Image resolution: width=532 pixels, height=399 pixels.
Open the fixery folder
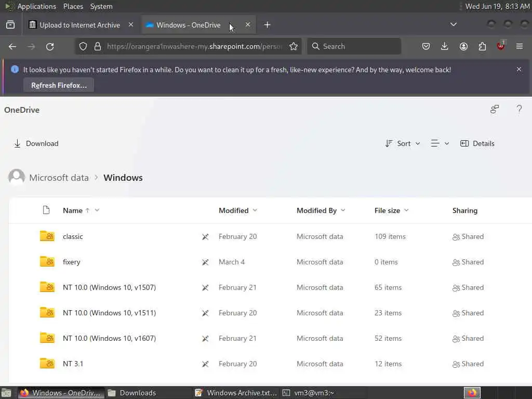(71, 262)
